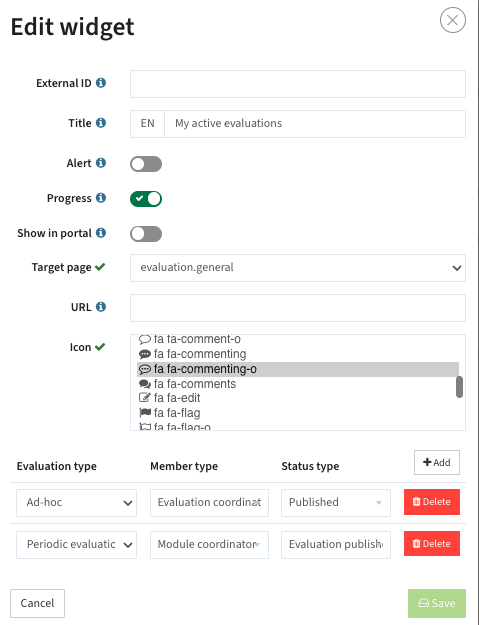Viewport: 479px width, 625px height.
Task: Click the Title info icon
Action: (101, 122)
